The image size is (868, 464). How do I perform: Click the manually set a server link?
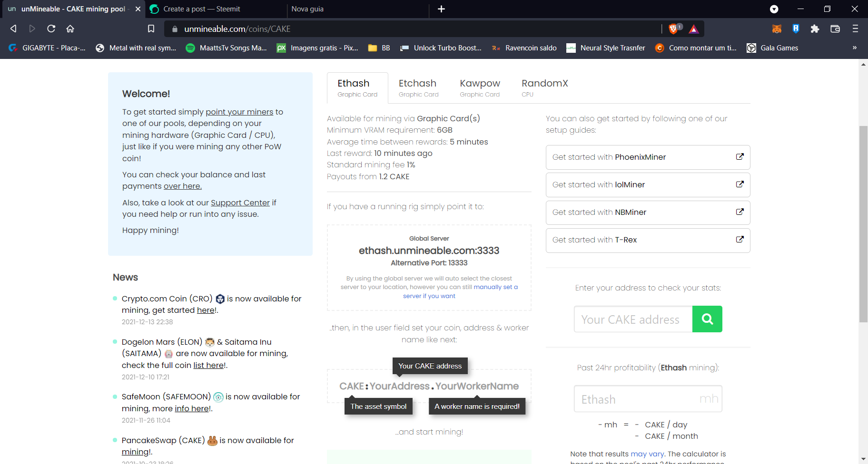click(460, 291)
